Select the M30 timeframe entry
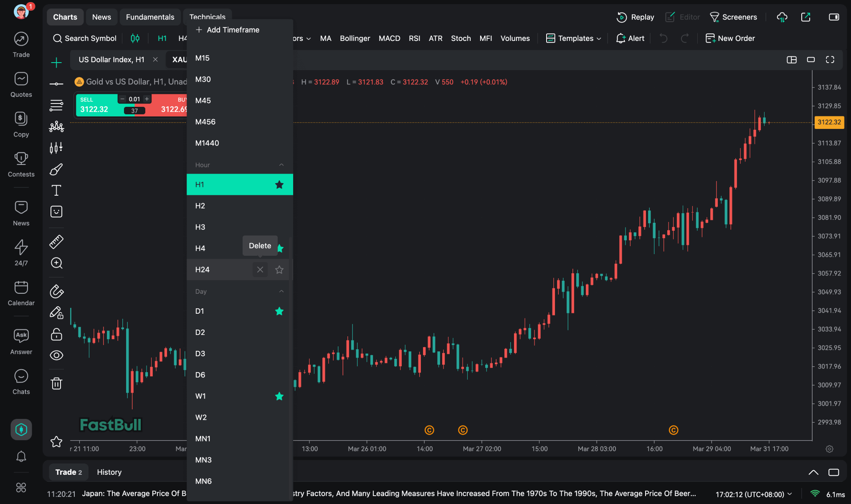Screen dimensions: 851x504 pyautogui.click(x=203, y=79)
